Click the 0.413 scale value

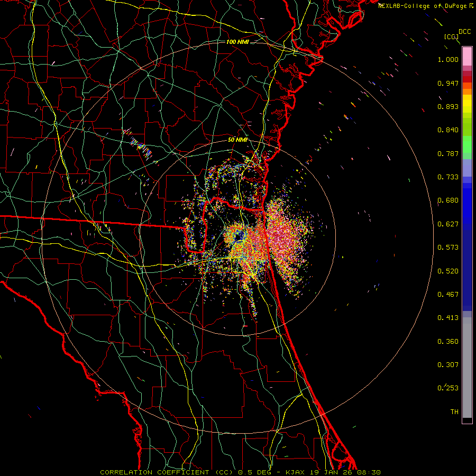[x=448, y=318]
